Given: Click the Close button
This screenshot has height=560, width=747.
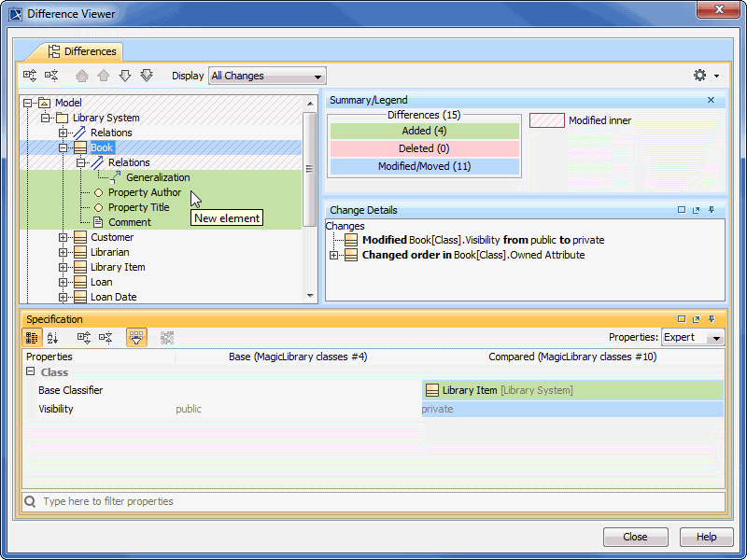Looking at the screenshot, I should pyautogui.click(x=635, y=537).
